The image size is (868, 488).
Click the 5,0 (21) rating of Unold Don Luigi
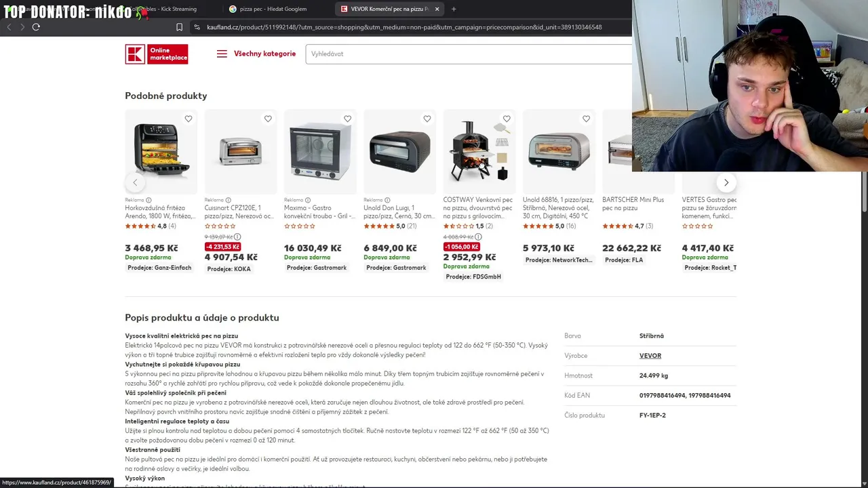point(391,226)
